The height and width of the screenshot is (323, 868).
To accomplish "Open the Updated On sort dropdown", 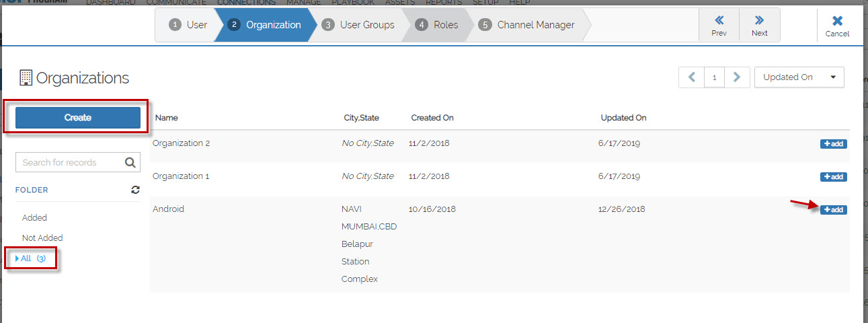I will click(799, 77).
